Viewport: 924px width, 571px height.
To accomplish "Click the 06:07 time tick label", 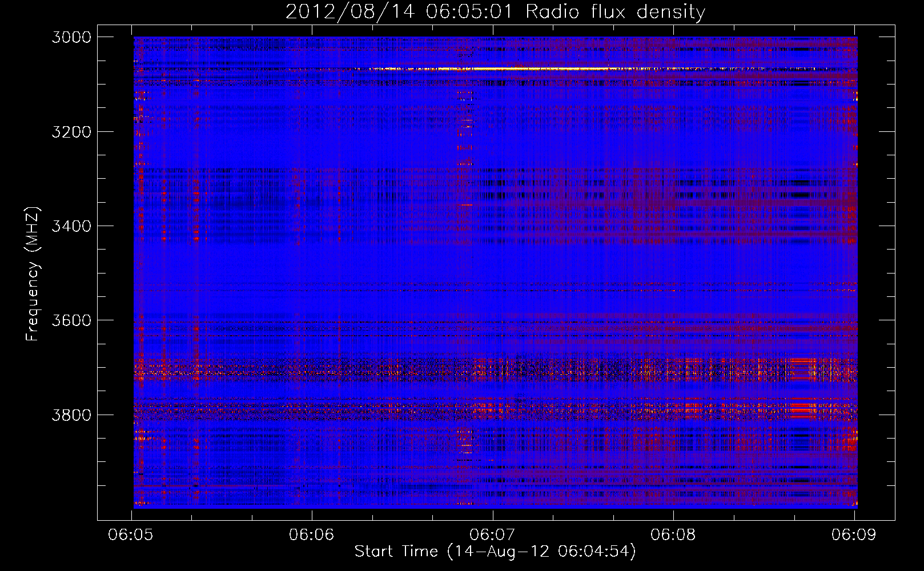I will coord(492,535).
